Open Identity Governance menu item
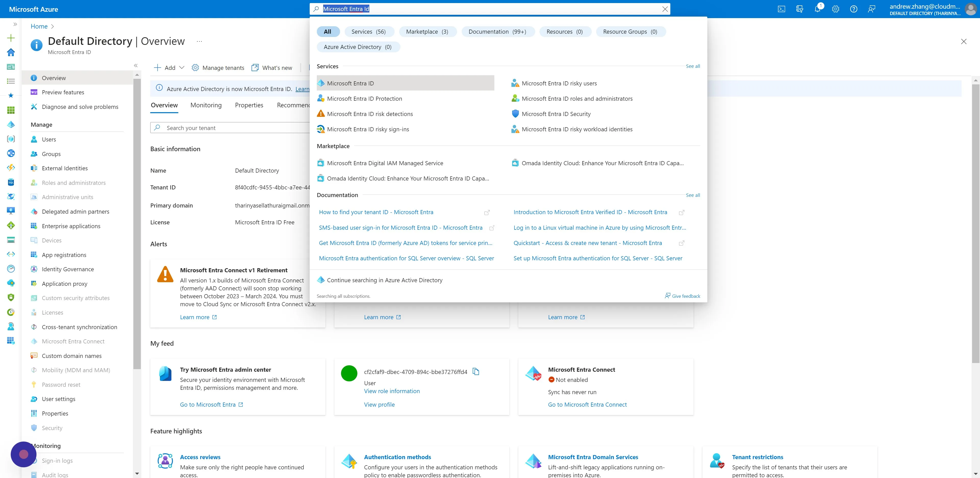980x478 pixels. coord(78,269)
